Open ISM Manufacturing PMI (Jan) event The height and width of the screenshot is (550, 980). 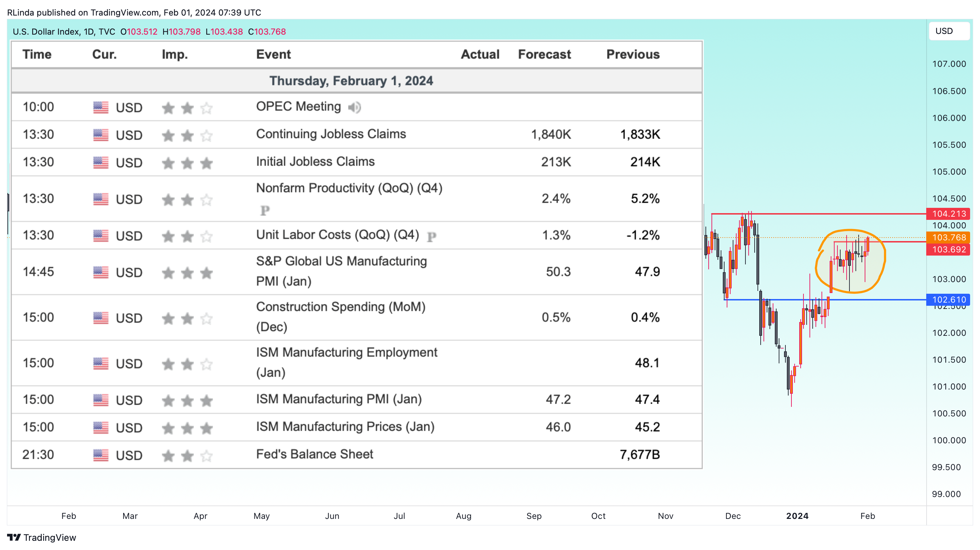[339, 399]
